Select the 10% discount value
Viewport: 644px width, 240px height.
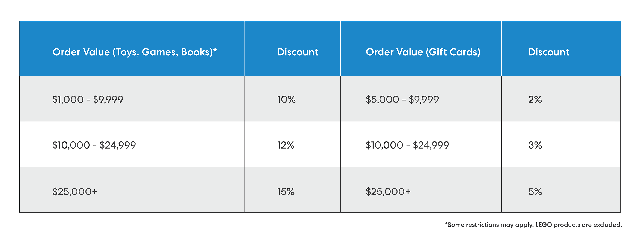(x=286, y=100)
